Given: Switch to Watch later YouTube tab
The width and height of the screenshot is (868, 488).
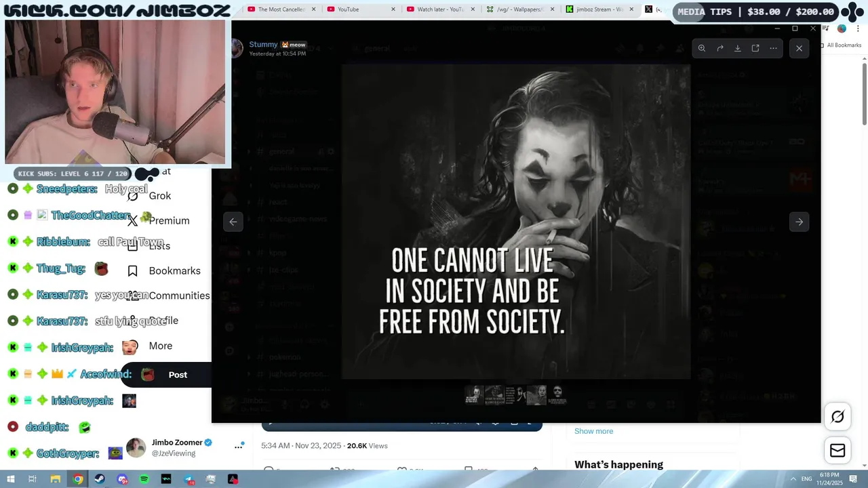Looking at the screenshot, I should click(440, 9).
